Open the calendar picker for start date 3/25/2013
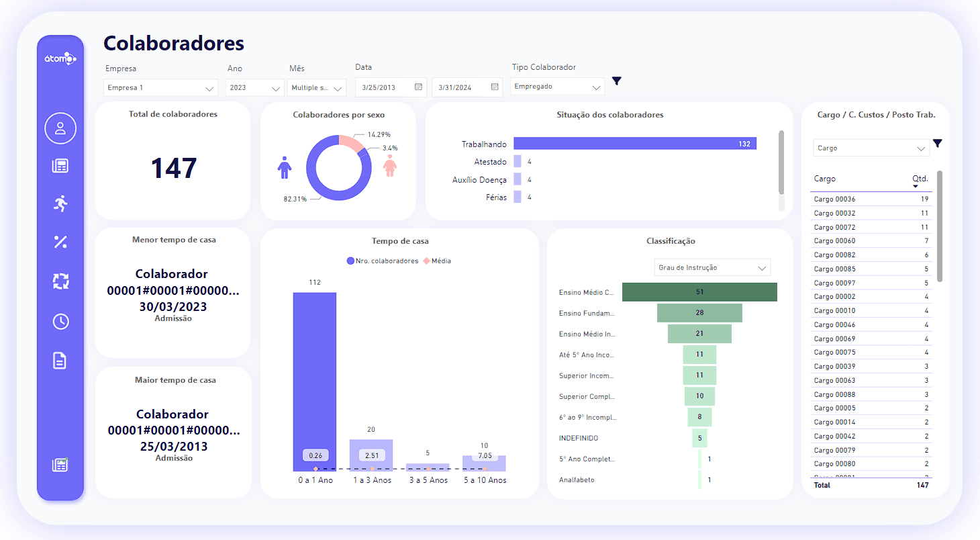 418,87
